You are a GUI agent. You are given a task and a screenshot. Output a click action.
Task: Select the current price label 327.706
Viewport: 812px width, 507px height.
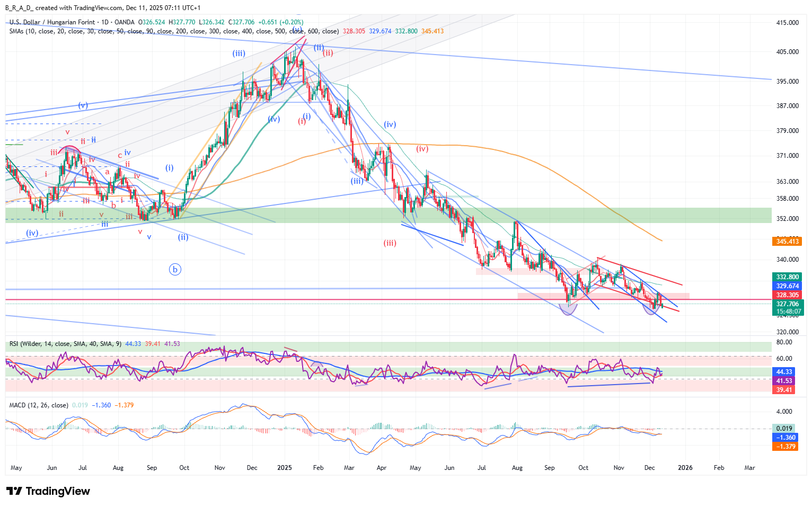pos(787,304)
